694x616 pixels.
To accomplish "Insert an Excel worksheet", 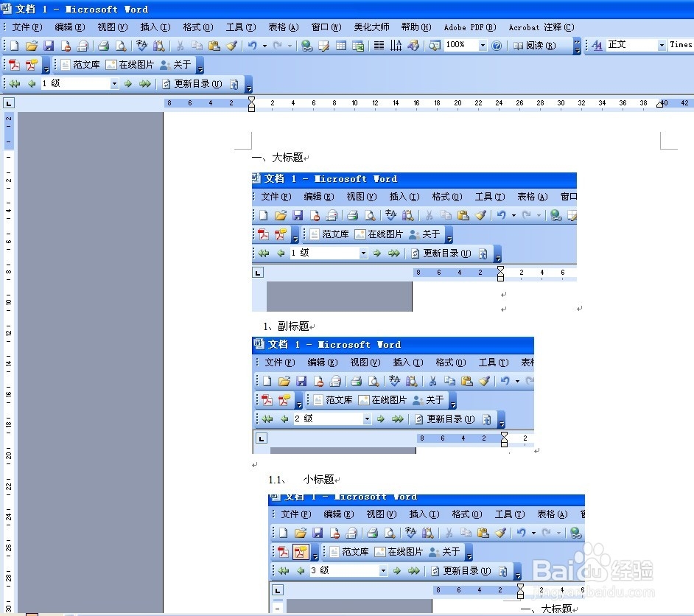I will coord(357,46).
